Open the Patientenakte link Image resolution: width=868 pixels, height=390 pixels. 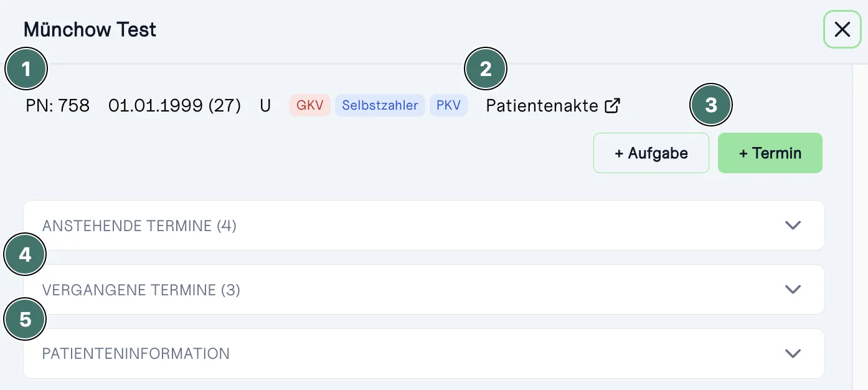(553, 105)
